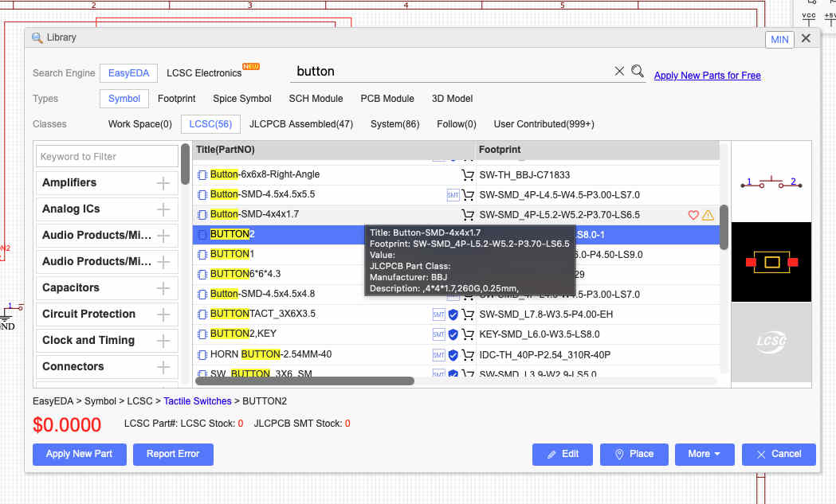This screenshot has height=504, width=836.
Task: Open Apply New Parts for Free link
Action: pyautogui.click(x=707, y=76)
